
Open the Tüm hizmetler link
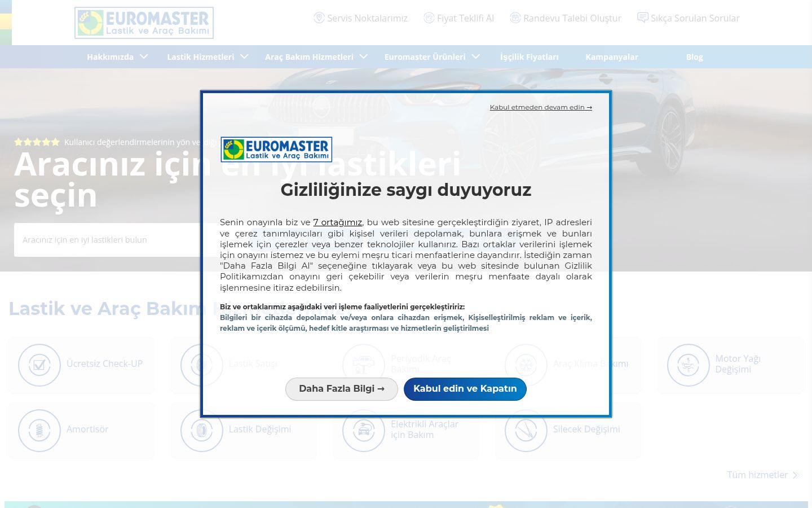[x=757, y=475]
